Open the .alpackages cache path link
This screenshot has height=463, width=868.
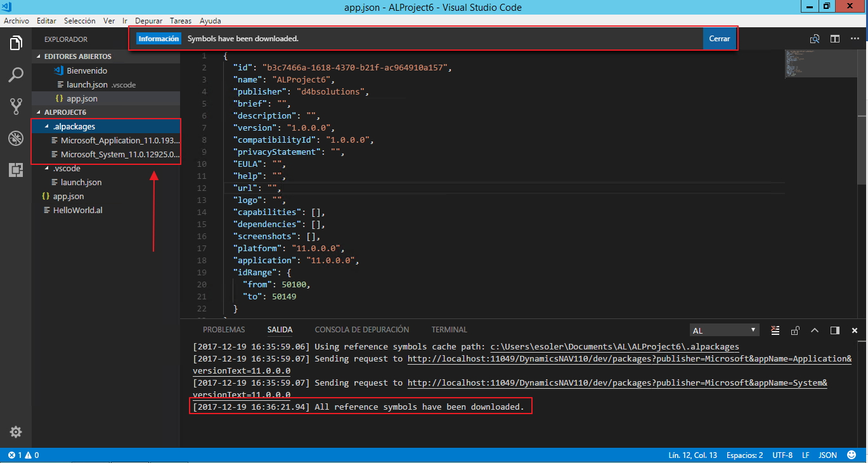pos(614,347)
